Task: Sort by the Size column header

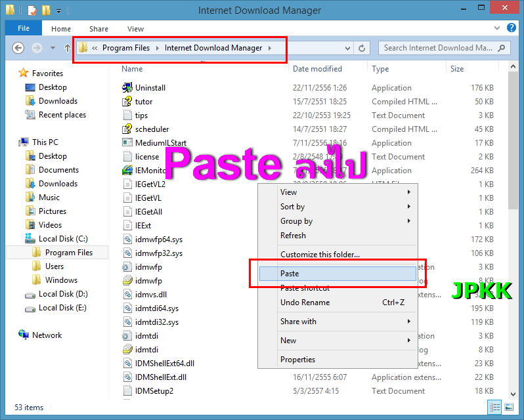Action: pos(457,69)
